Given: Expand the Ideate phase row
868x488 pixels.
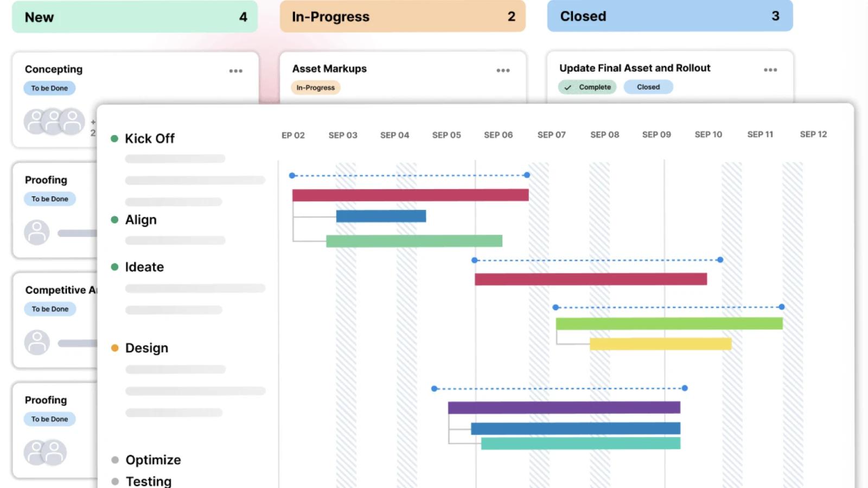Looking at the screenshot, I should (x=144, y=267).
